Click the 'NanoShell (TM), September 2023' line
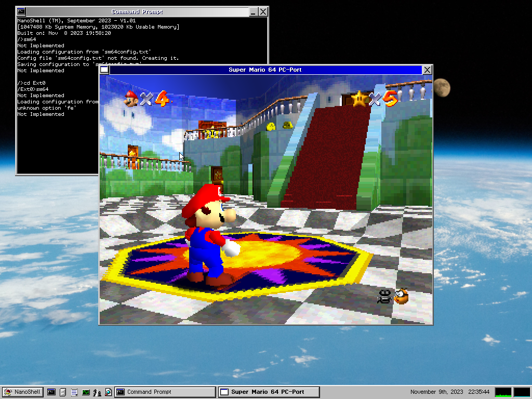This screenshot has width=532, height=399. tap(76, 21)
